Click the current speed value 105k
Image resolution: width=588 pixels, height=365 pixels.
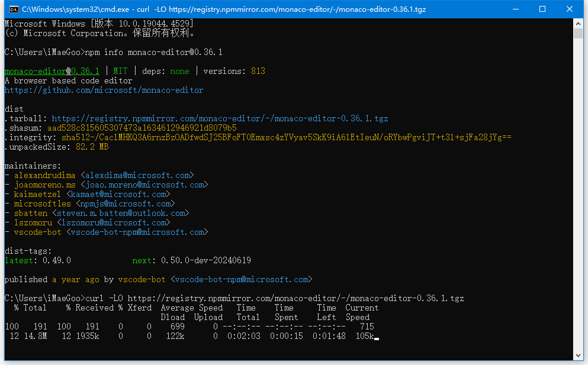pyautogui.click(x=365, y=336)
